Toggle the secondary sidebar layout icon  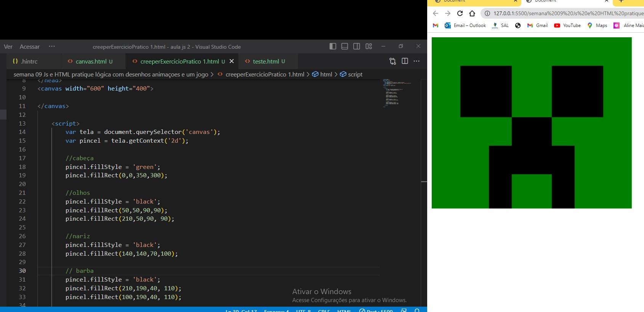(x=357, y=46)
